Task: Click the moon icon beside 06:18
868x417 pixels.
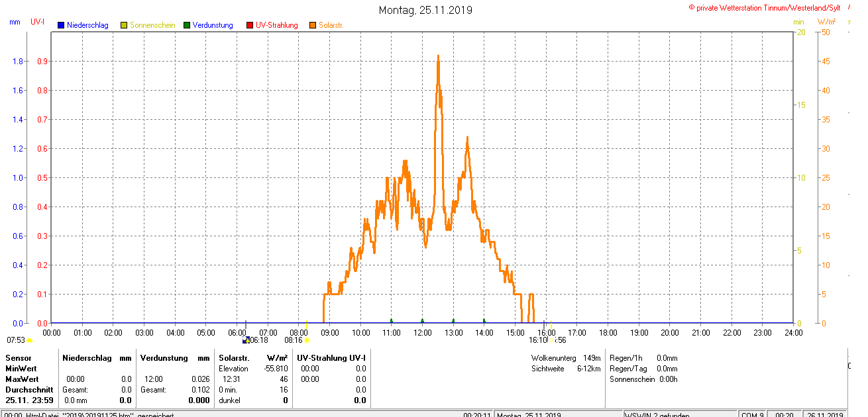Action: [246, 340]
